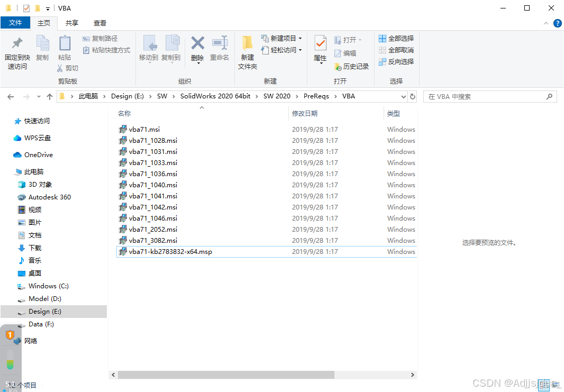
Task: Open Quick Access Toolbar customize dropdown
Action: (48, 8)
